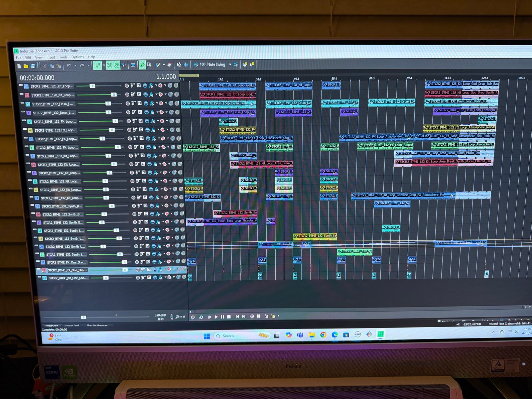The height and width of the screenshot is (399, 532).
Task: Click the volume slider on track 2
Action: (113, 95)
